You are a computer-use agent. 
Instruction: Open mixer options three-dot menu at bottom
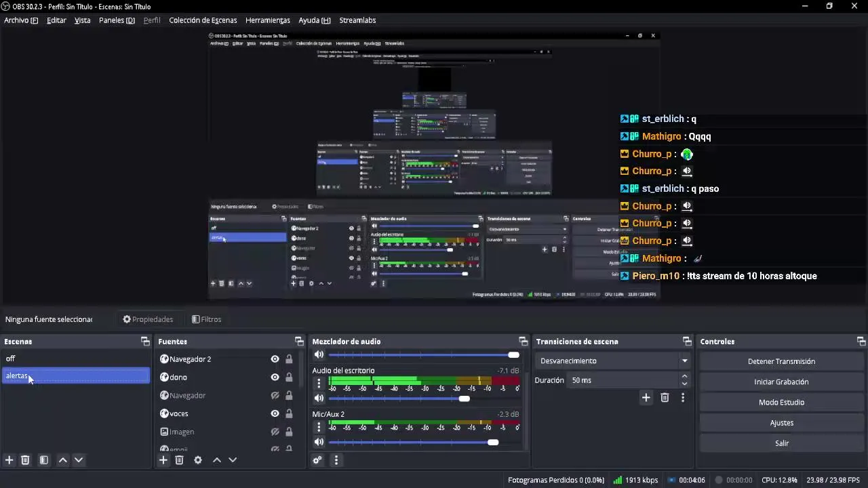coord(336,460)
